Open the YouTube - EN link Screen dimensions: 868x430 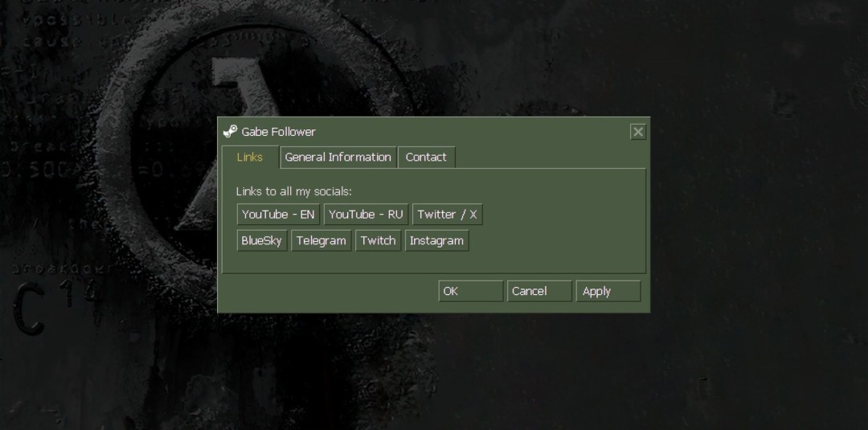coord(278,215)
